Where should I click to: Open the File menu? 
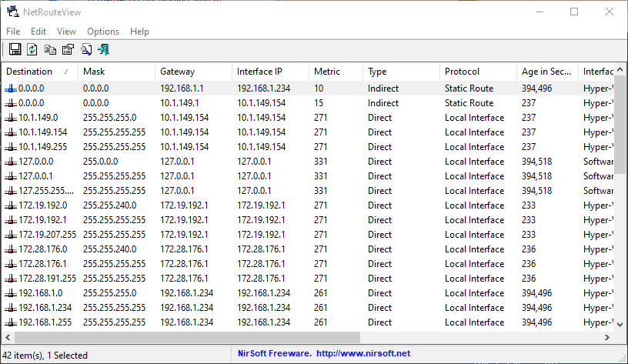[x=13, y=32]
